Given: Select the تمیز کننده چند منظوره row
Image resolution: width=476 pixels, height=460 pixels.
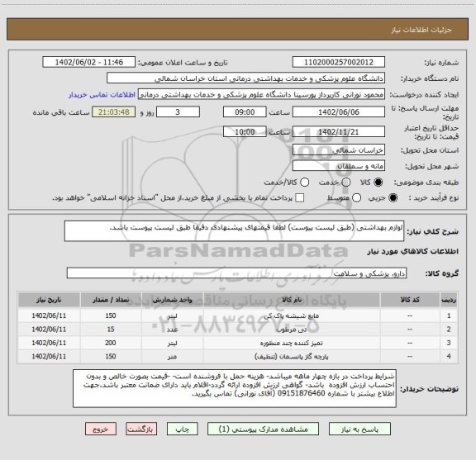Looking at the screenshot, I should 238,343.
